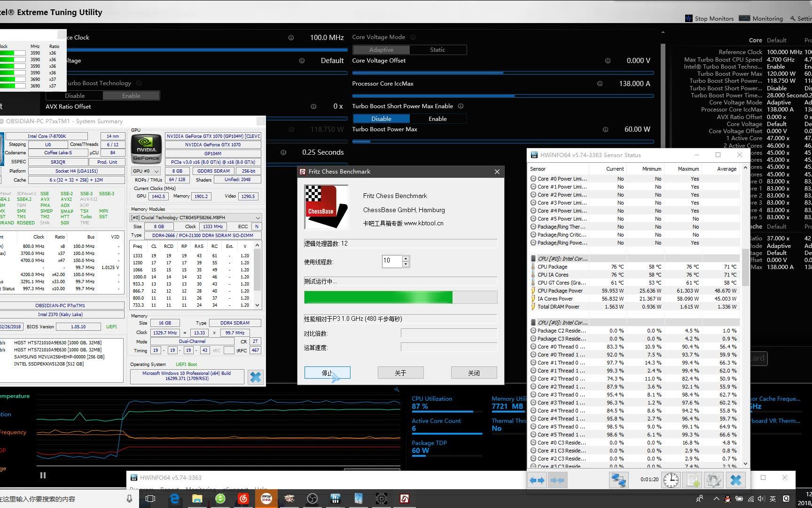This screenshot has width=812, height=508.
Task: Click the Core Voltage Offset slider
Action: click(x=503, y=73)
